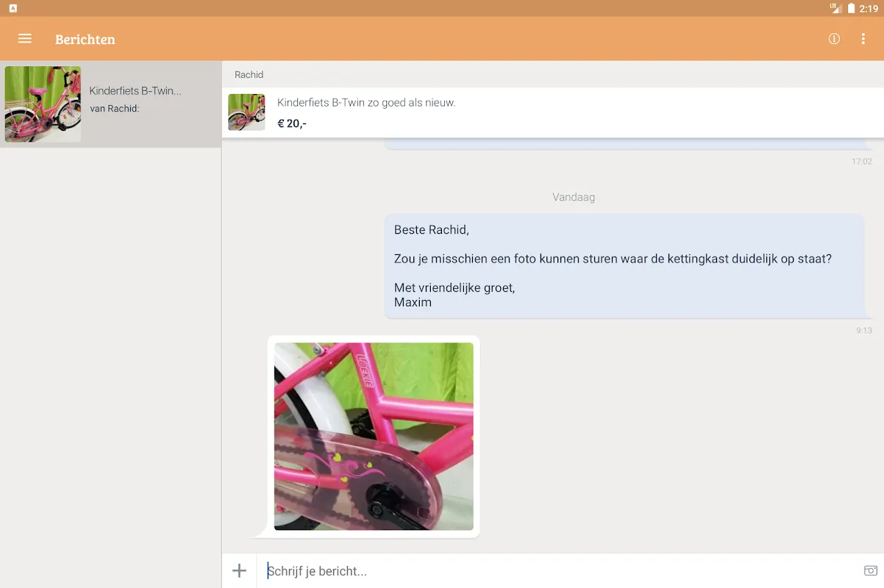The image size is (884, 588).
Task: Tap the 'Beste Rachid' message bubble
Action: pos(624,266)
